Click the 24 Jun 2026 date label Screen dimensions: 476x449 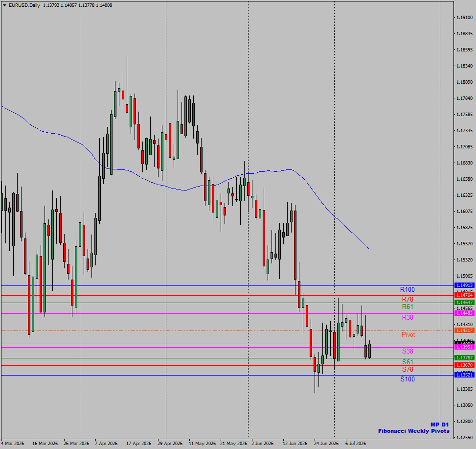(x=326, y=444)
